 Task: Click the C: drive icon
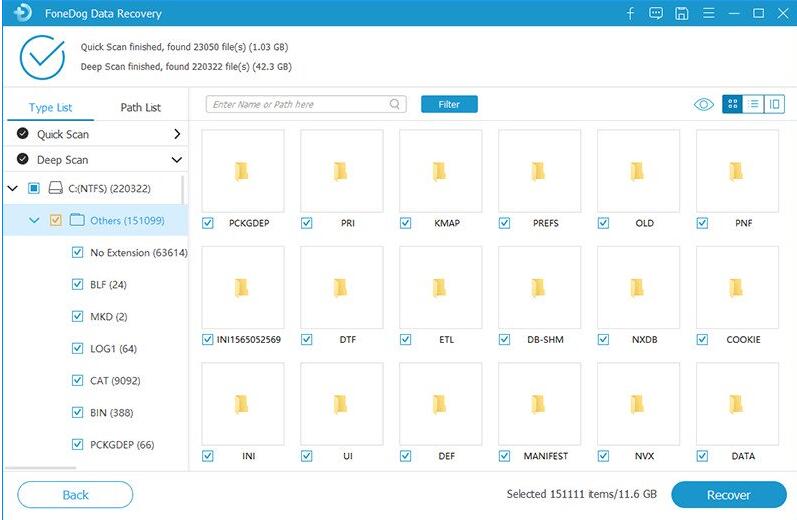[55, 188]
